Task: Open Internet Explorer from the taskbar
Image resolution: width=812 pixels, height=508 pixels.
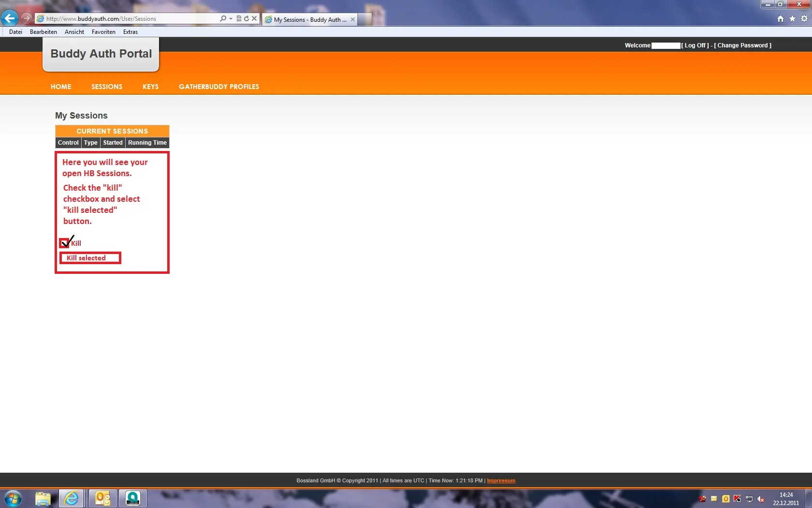Action: point(72,498)
